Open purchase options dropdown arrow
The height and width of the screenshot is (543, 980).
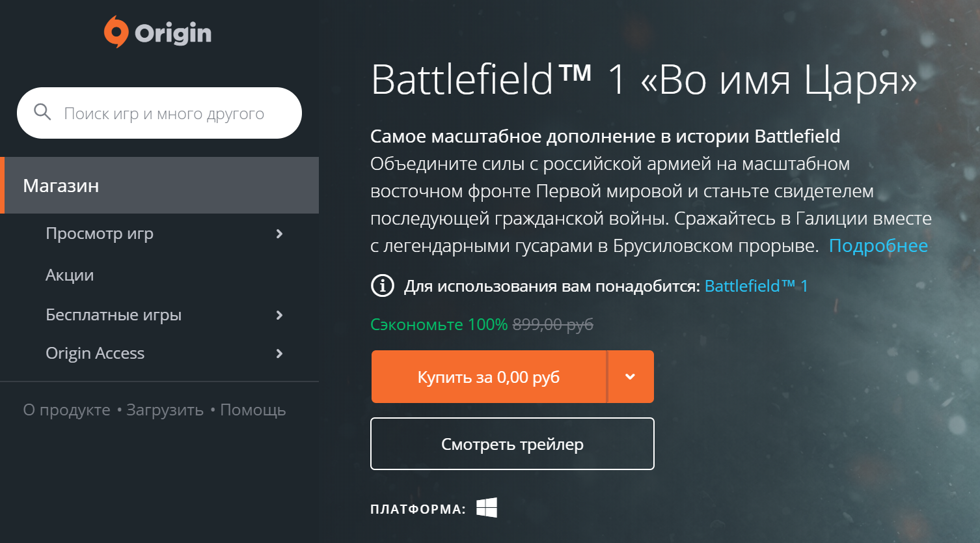(630, 377)
